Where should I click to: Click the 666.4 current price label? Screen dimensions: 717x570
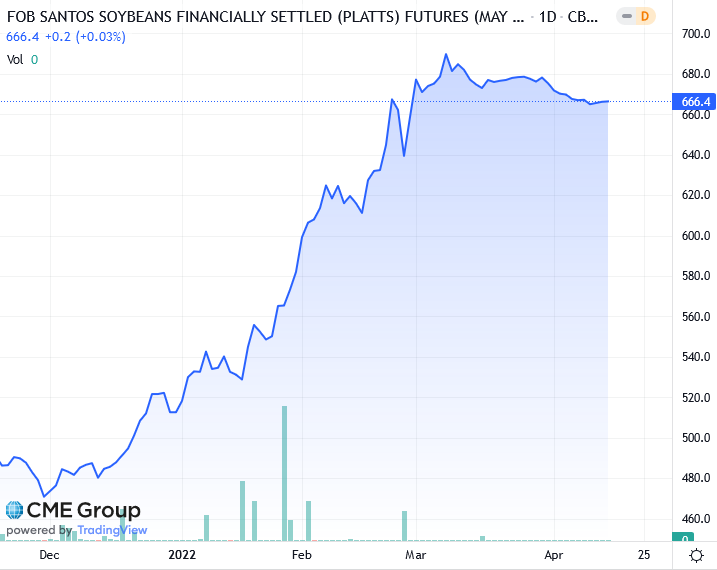coord(695,102)
